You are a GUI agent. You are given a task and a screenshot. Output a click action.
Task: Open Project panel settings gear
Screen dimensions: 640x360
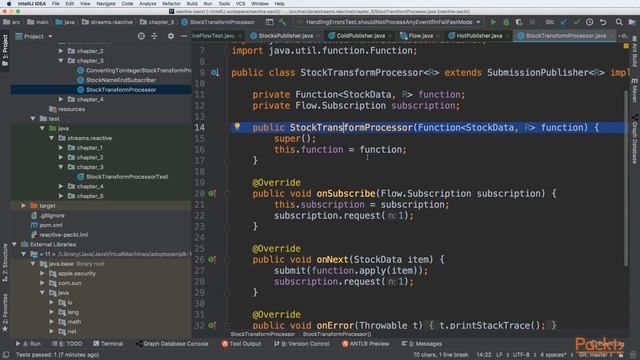point(171,36)
